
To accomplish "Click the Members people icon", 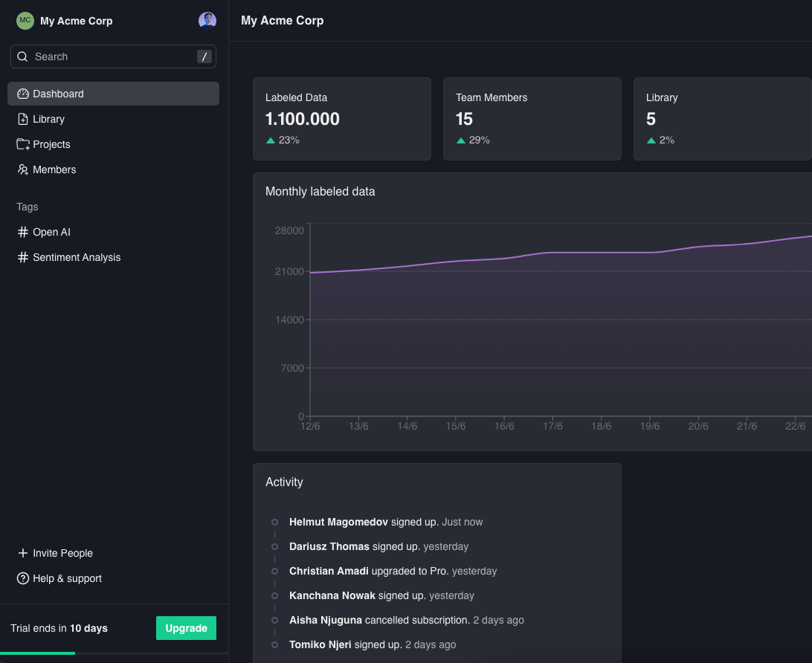I will [x=23, y=169].
